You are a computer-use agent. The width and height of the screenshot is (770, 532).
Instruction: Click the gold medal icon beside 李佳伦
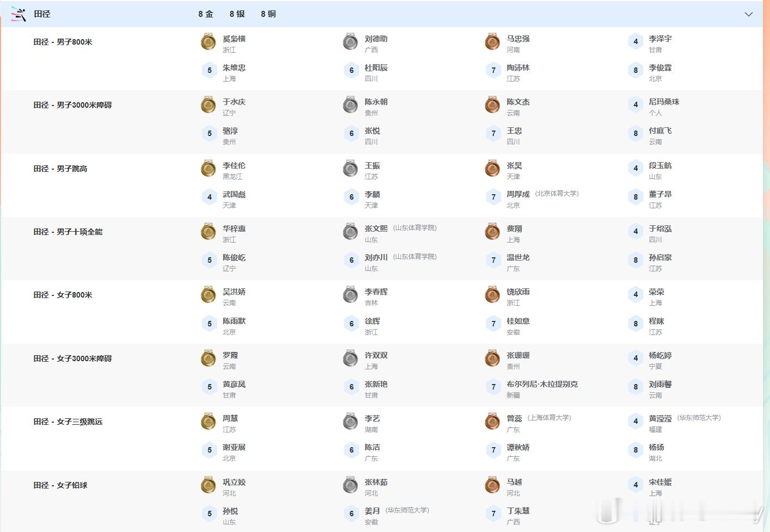click(208, 168)
